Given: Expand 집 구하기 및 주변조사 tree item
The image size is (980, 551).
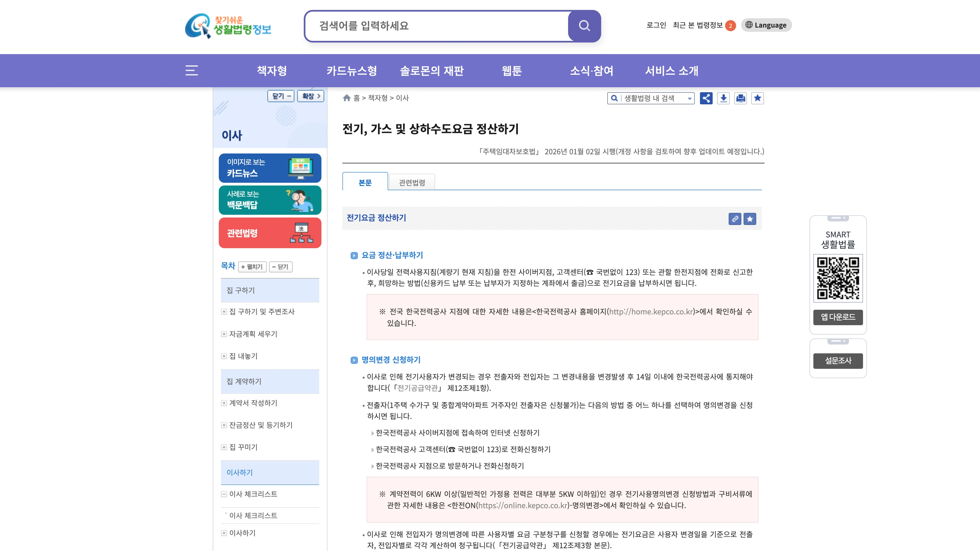Looking at the screenshot, I should (x=224, y=312).
